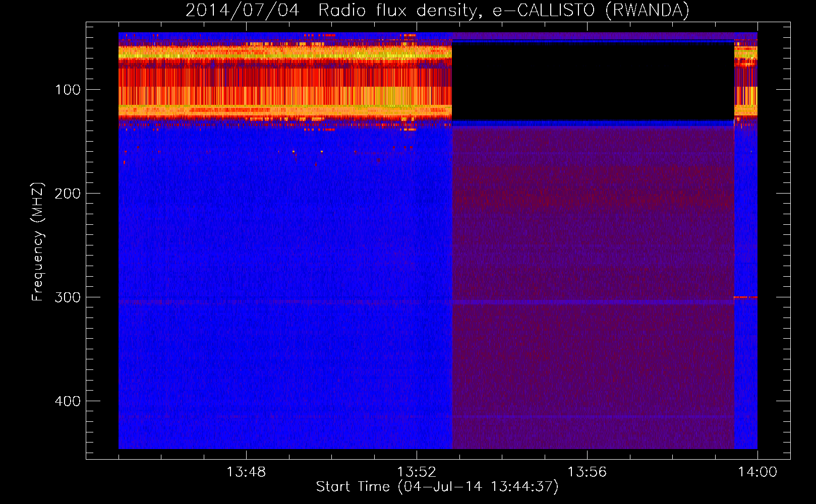
Task: Click the Start Time axis label
Action: 437,487
